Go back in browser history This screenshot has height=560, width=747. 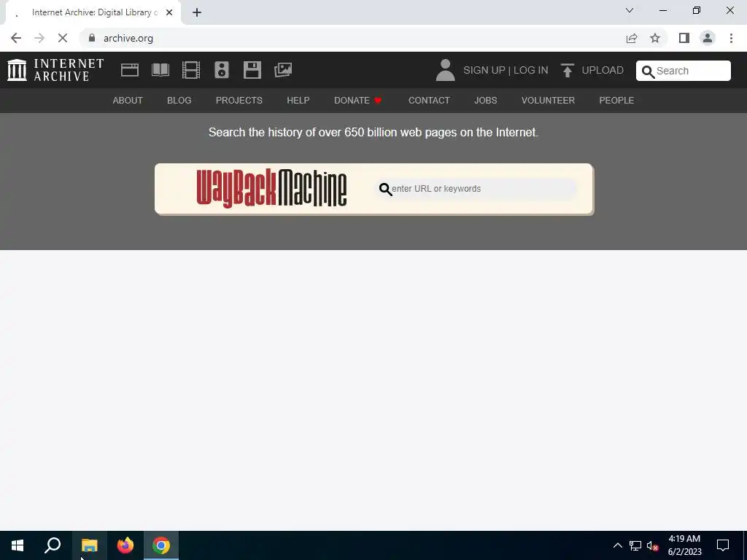16,38
